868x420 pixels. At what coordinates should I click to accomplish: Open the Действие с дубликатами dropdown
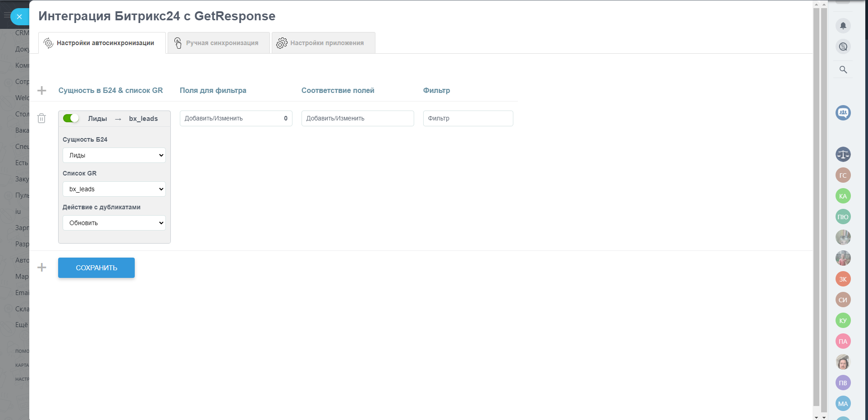coord(114,223)
